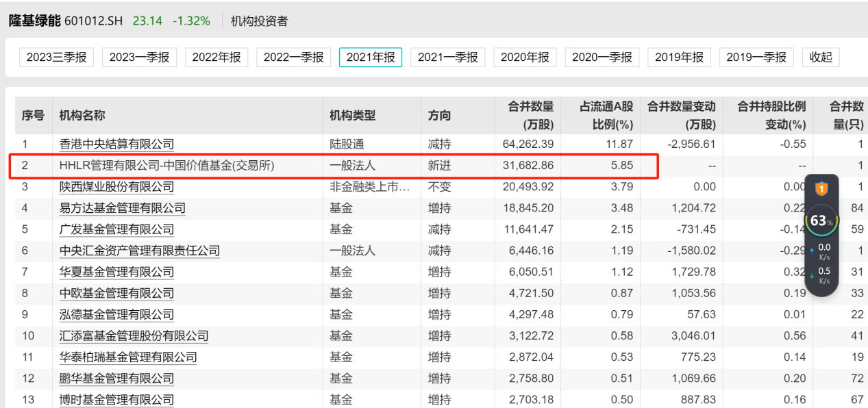Click the 隆基绿能 stock name title
The width and height of the screenshot is (868, 408).
pyautogui.click(x=34, y=21)
